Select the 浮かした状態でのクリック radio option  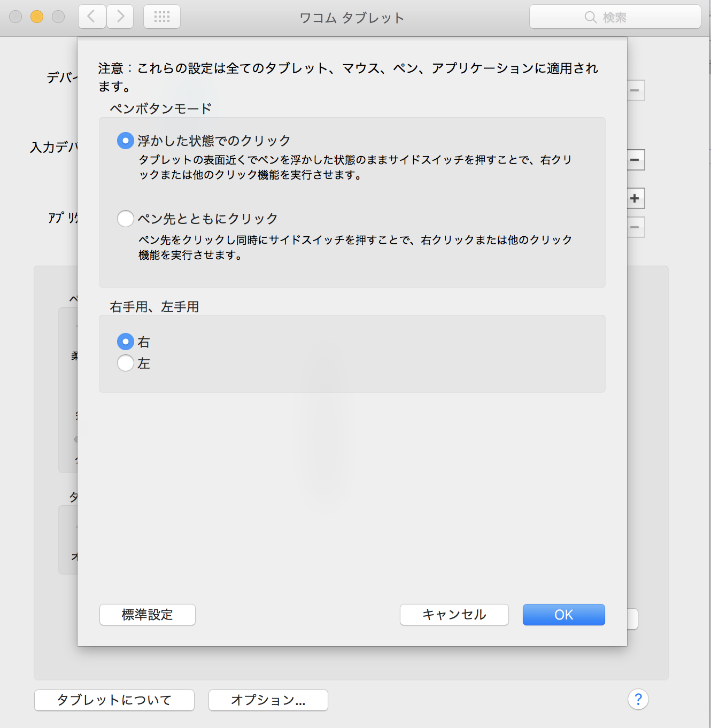click(126, 141)
